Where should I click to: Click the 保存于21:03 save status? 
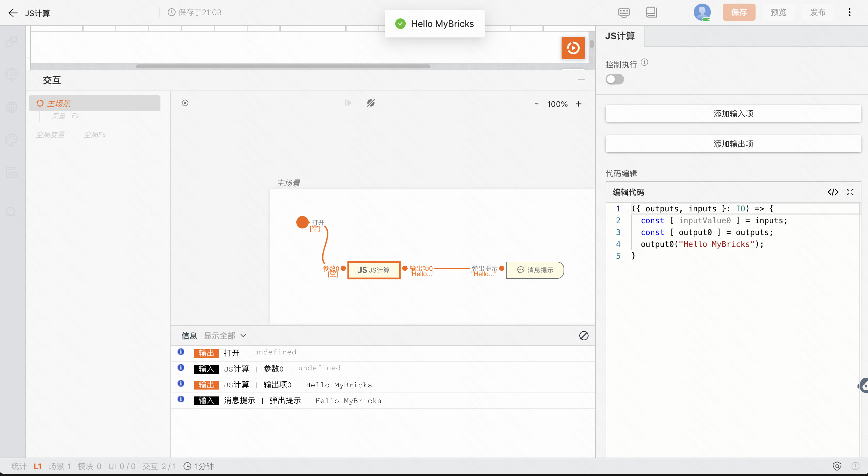coord(194,12)
